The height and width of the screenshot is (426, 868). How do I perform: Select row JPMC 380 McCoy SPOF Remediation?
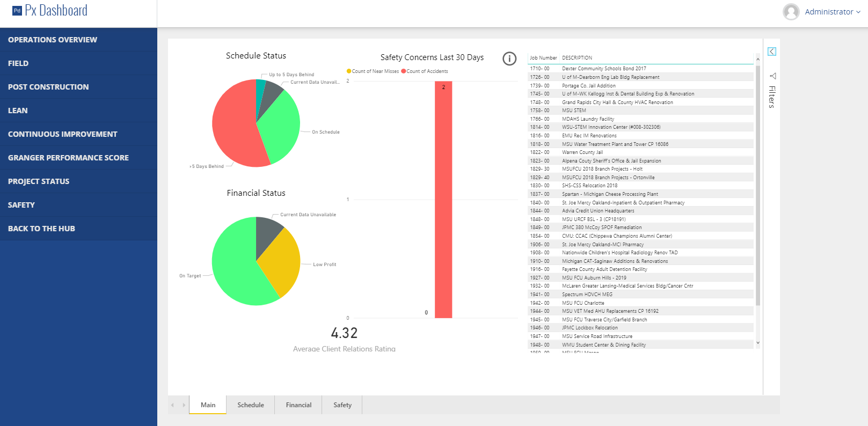(x=641, y=227)
